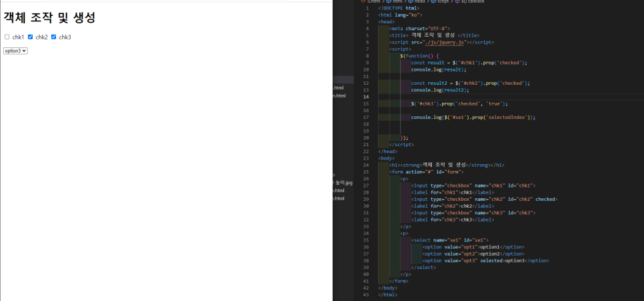Screen dimensions: 644x301
Task: Click the <title> 객체 조작 및 생성 code line
Action: (x=435, y=35)
